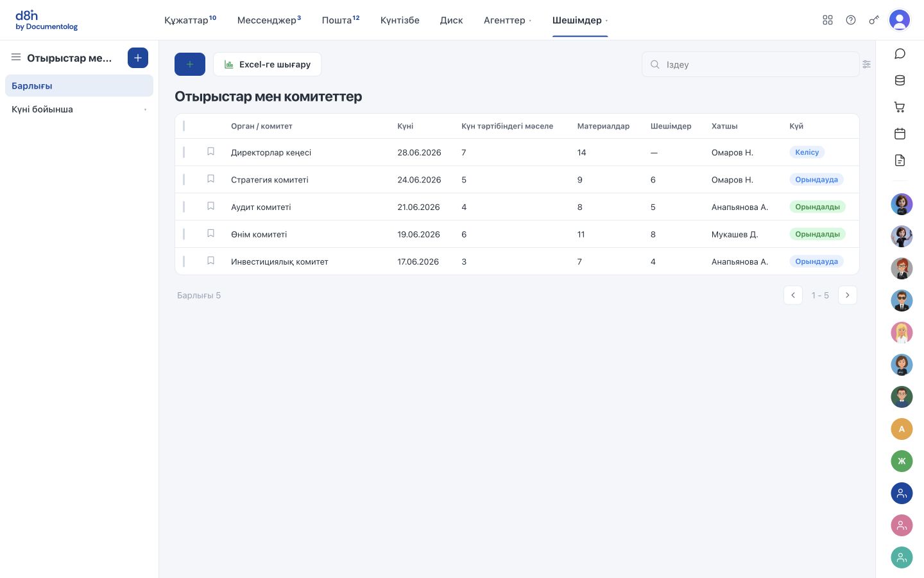Go to previous page arrow
The height and width of the screenshot is (578, 924).
coord(793,295)
